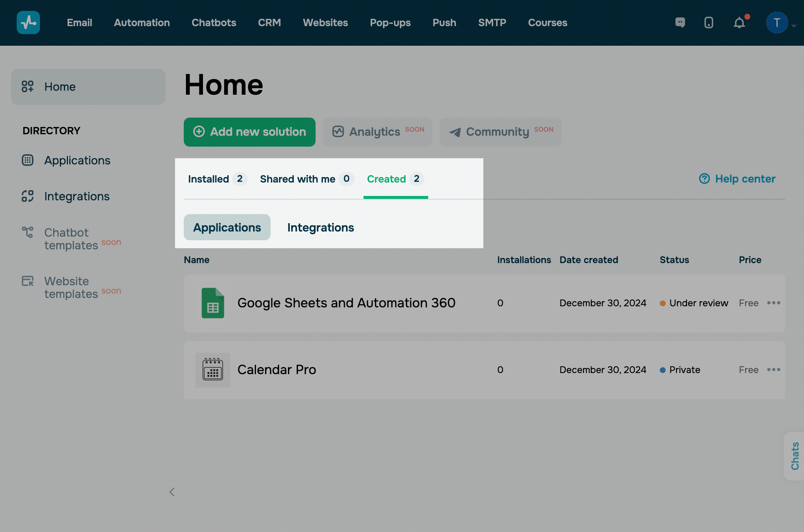This screenshot has width=804, height=532.
Task: Open the CRM menu
Action: tap(269, 22)
